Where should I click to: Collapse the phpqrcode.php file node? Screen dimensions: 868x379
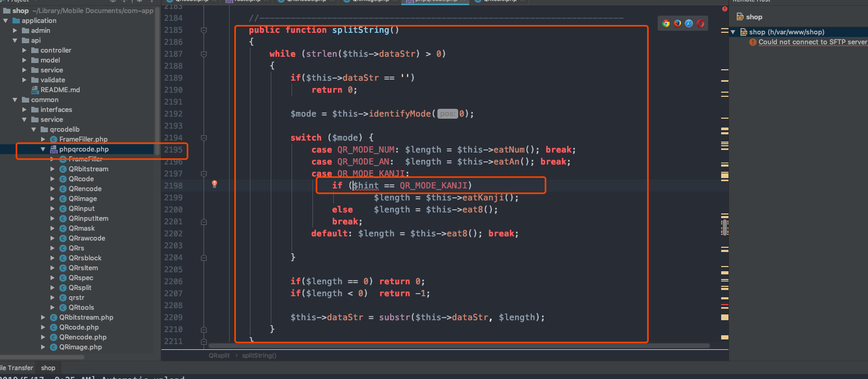(x=43, y=149)
